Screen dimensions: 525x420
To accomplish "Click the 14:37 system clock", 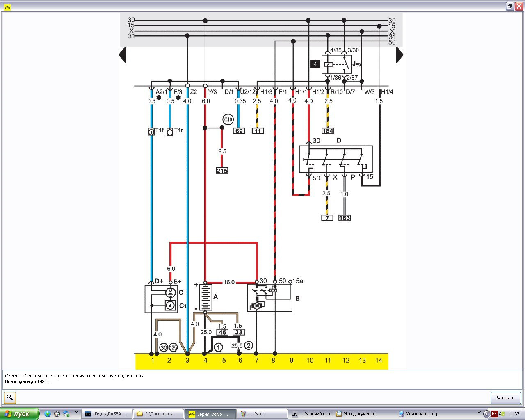I will 514,414.
